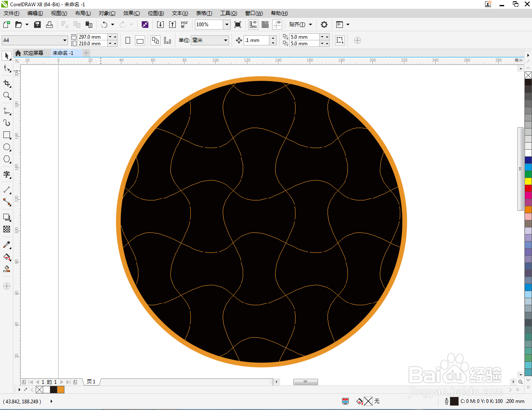This screenshot has height=410, width=532.
Task: Toggle Current page layout button
Action: pos(167,40)
